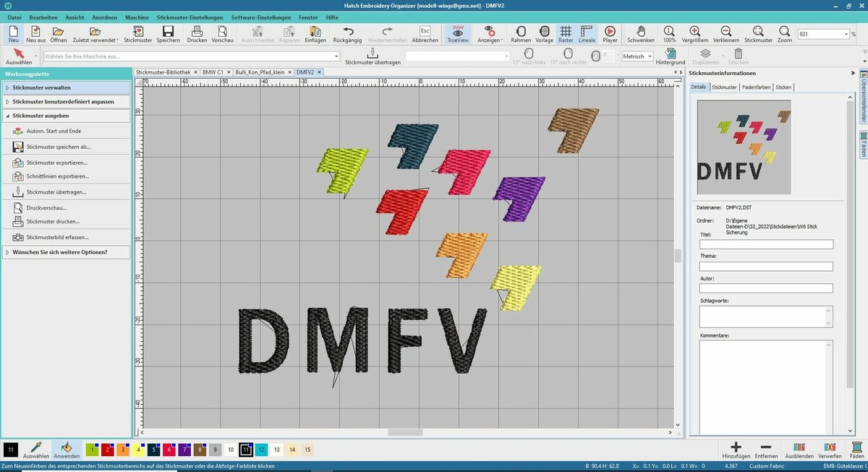Pick a color with the eyedropper Auswählen
The width and height of the screenshot is (868, 472).
coord(36,450)
